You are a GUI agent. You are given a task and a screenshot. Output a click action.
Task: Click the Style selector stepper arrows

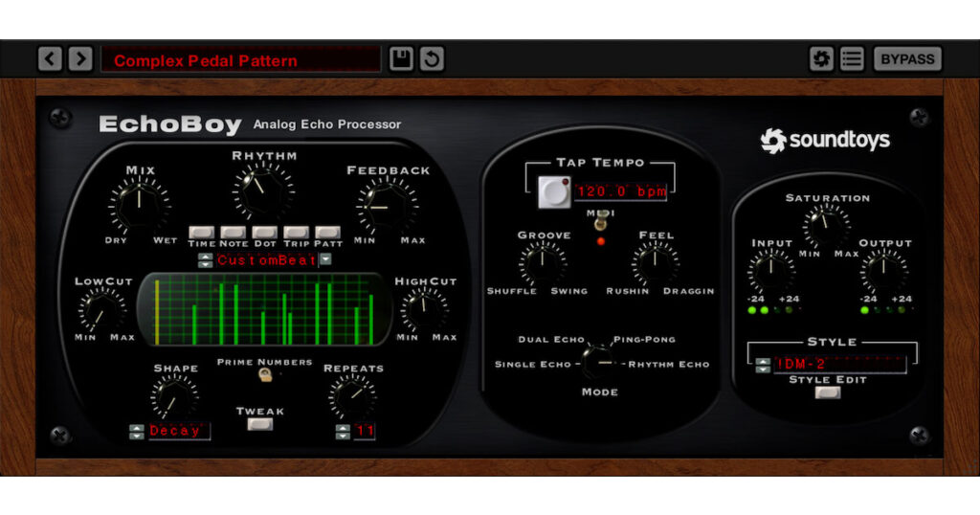(763, 365)
